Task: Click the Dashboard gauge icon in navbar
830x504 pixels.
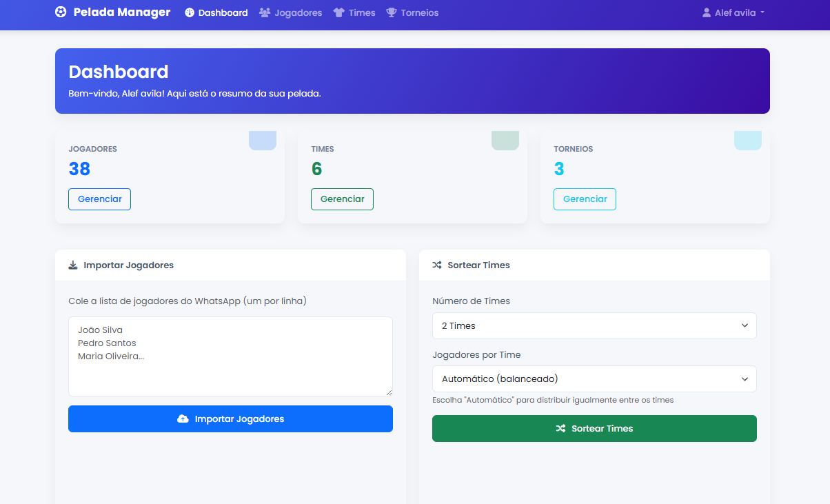Action: (190, 13)
